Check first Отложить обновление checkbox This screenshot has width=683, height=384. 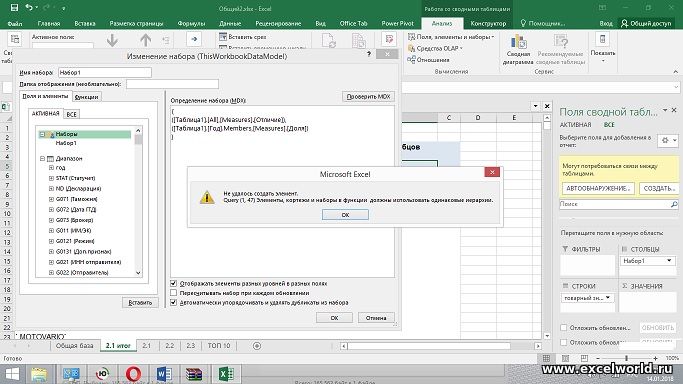pyautogui.click(x=564, y=327)
